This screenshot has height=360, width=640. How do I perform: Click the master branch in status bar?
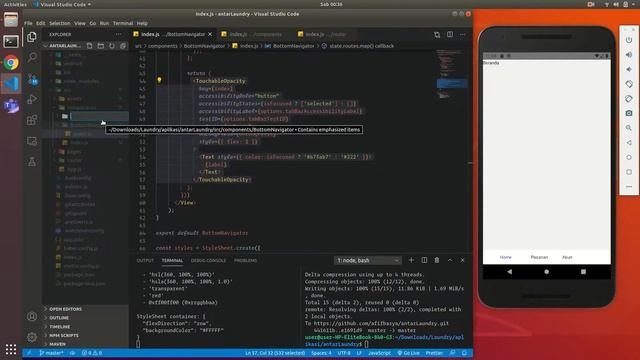51,353
